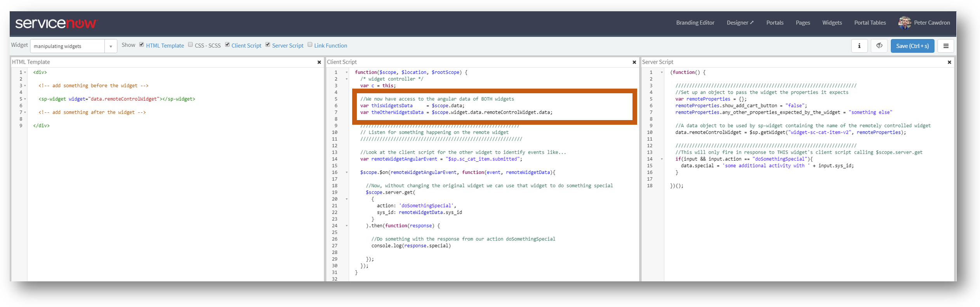Click the 'any_other_properties_expected_by_the_widget' line

point(784,112)
